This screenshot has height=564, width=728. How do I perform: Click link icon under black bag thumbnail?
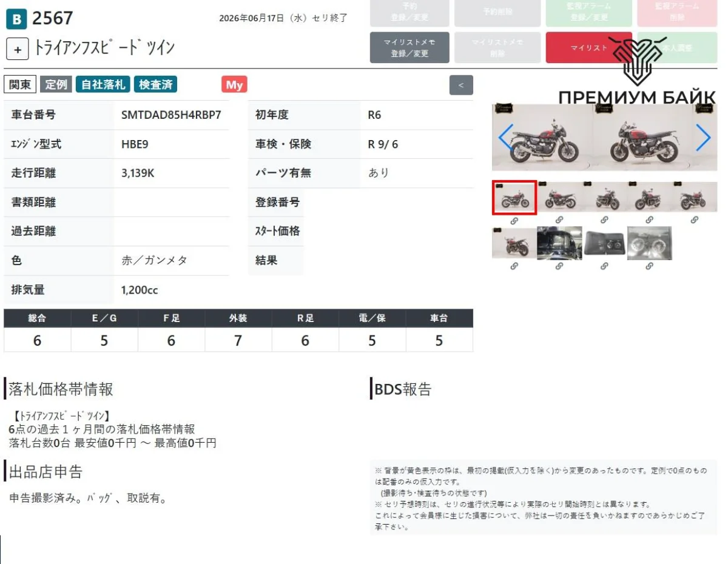pos(604,266)
